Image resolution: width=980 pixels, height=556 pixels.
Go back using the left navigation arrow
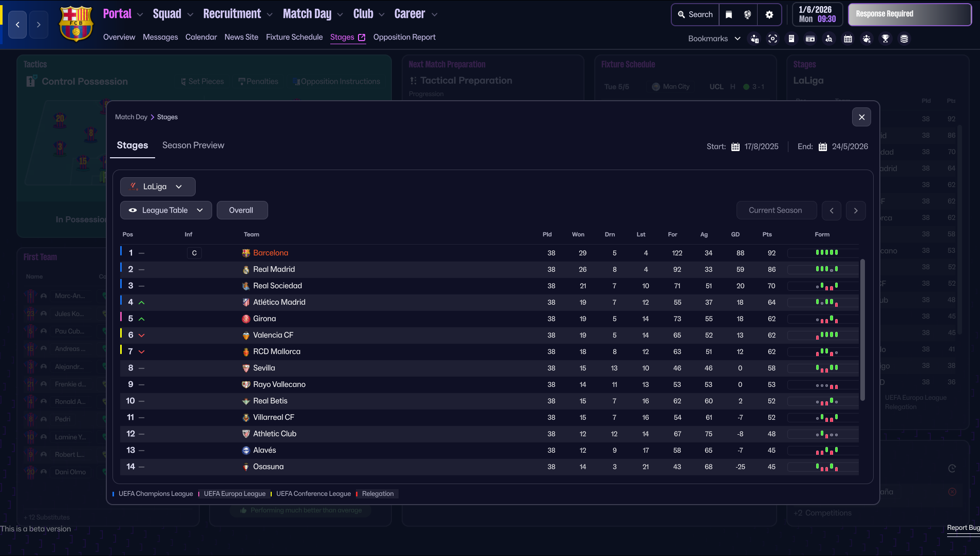pyautogui.click(x=17, y=25)
